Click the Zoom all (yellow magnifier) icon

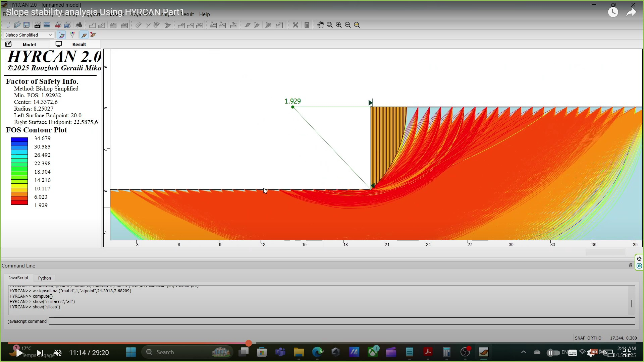(357, 25)
